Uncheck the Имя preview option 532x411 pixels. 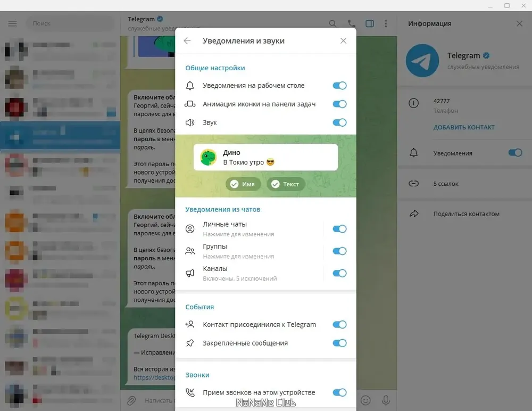coord(243,184)
